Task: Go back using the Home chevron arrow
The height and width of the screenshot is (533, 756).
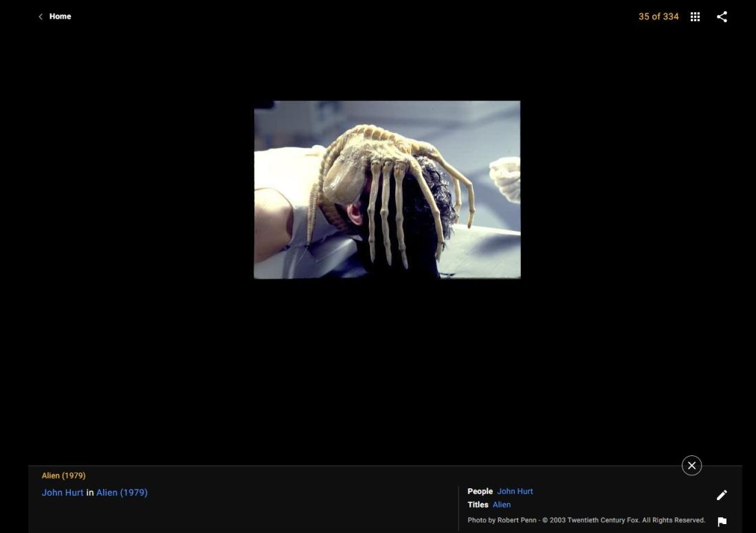Action: pos(41,17)
